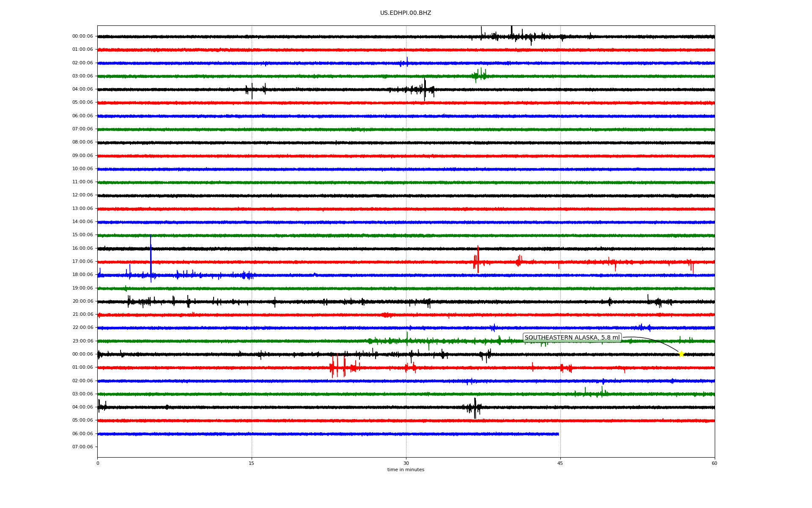Click the tall blue spike near 18:00:06 trace
The width and height of the screenshot is (812, 508).
coord(151,254)
